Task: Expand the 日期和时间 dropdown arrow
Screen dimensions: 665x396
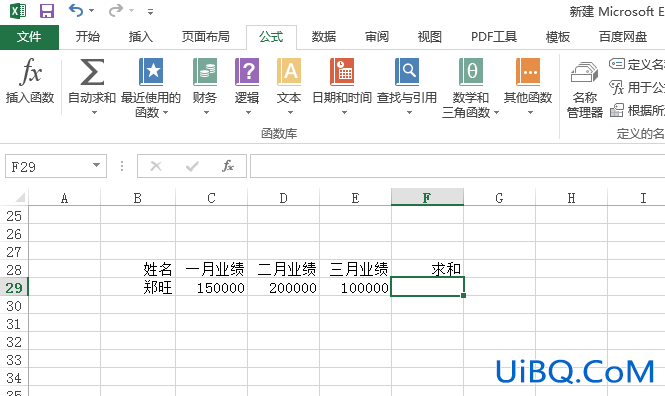Action: coord(344,113)
